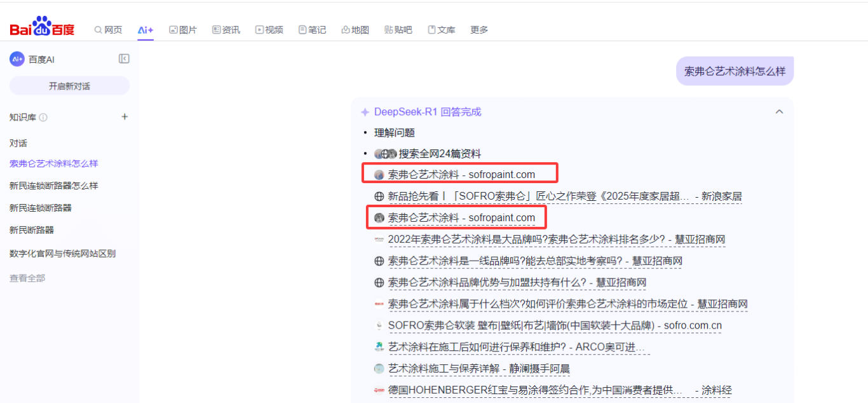Viewport: 868px width, 403px height.
Task: Open the 网页 search tab
Action: point(108,30)
